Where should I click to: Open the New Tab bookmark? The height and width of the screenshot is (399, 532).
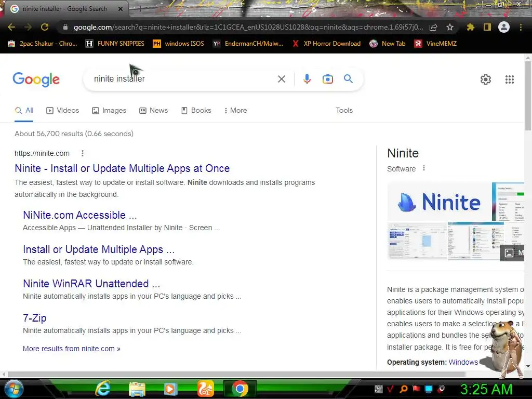click(x=387, y=44)
